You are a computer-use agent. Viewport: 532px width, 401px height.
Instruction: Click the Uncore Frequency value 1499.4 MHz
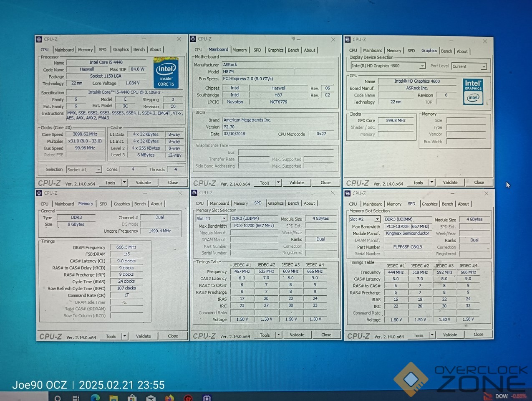160,231
